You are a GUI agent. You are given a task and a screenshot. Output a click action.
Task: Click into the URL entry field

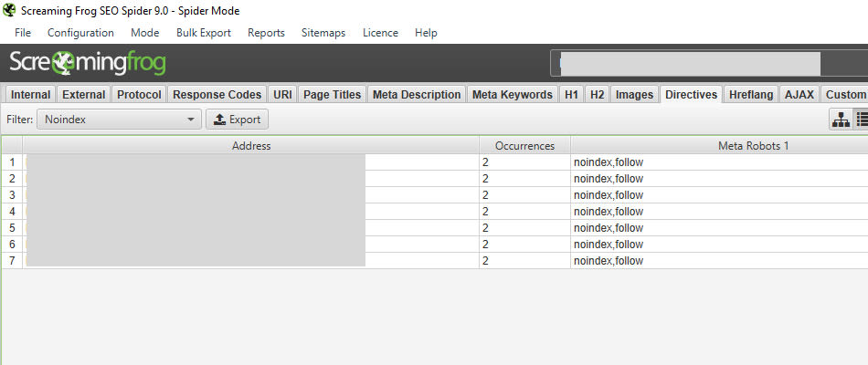(x=690, y=63)
